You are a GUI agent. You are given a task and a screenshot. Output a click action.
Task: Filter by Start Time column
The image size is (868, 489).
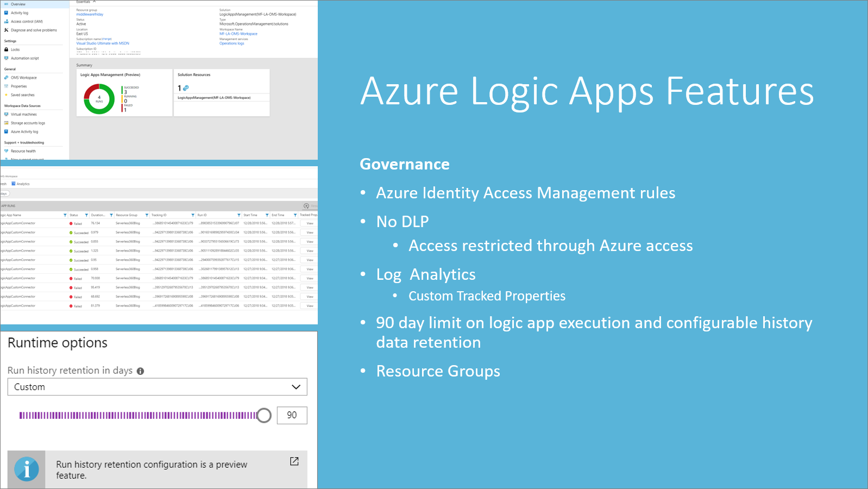[267, 215]
